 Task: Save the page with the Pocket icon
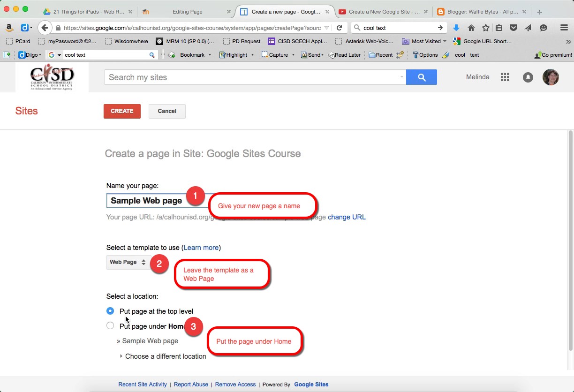[x=514, y=28]
